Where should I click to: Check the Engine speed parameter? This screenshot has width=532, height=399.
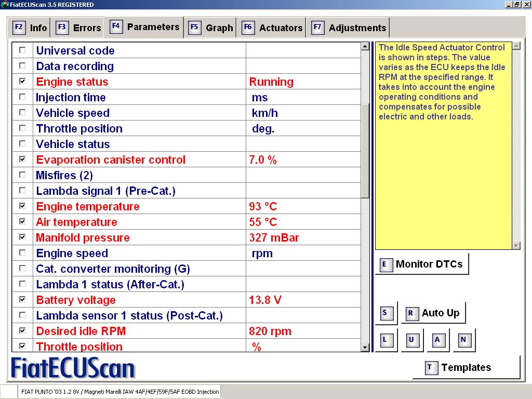(x=22, y=253)
